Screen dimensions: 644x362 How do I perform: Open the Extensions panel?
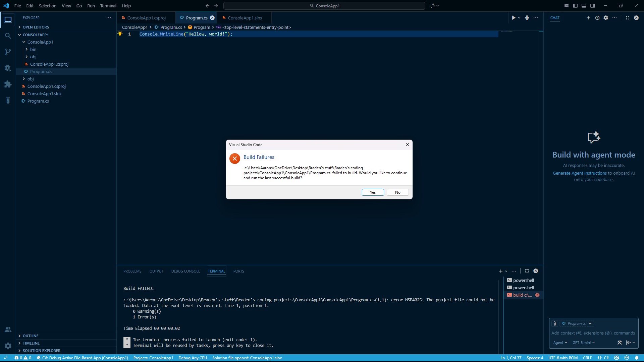(x=8, y=84)
